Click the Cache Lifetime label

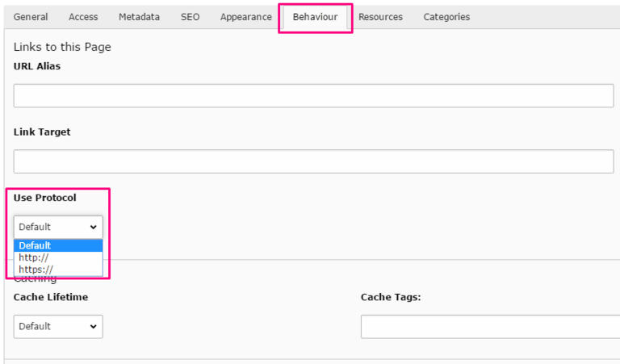coord(51,297)
